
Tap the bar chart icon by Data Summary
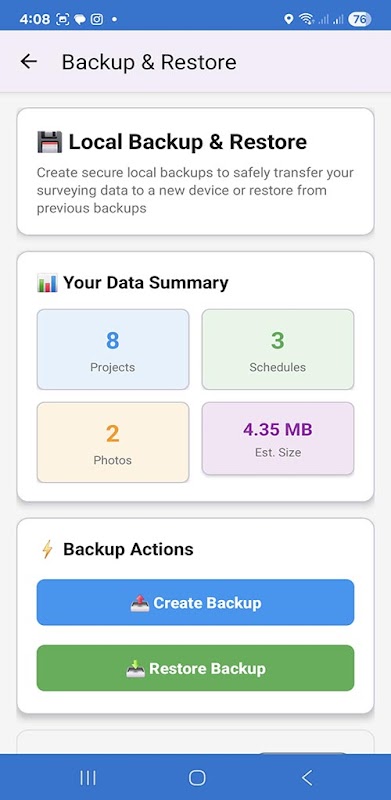coord(47,283)
